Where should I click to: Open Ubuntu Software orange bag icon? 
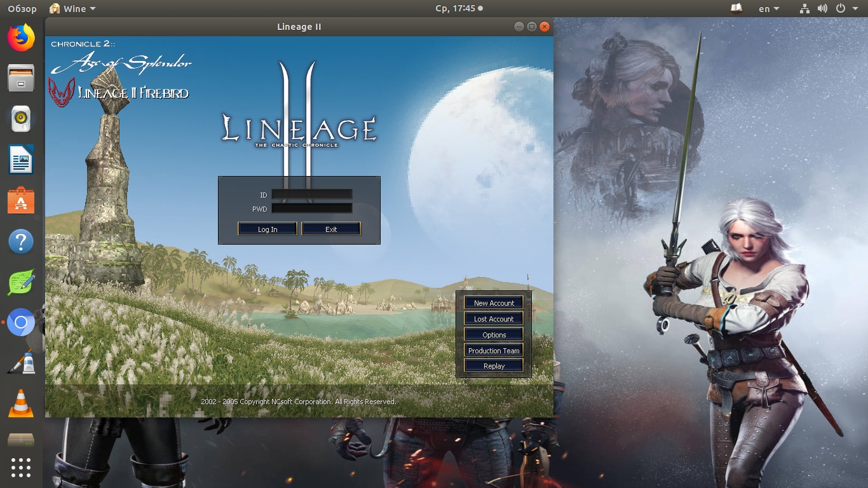click(x=21, y=200)
